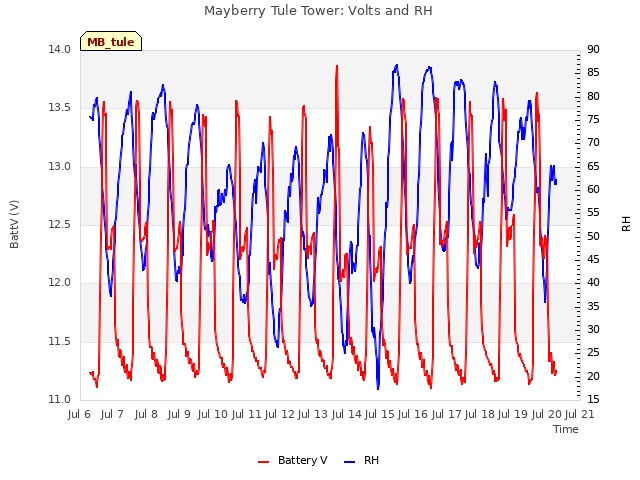Screen dimensions: 640x480
Task: Click the Jul 21 tick label
Action: 580,414
